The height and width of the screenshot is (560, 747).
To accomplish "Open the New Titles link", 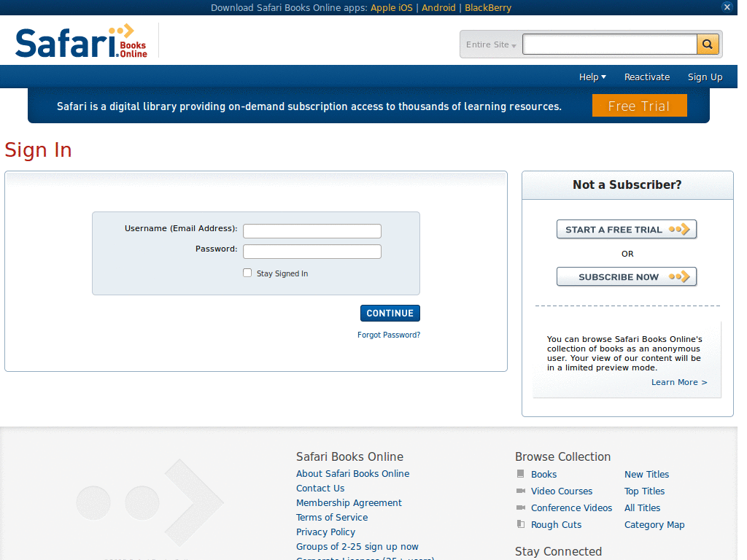I will click(647, 474).
